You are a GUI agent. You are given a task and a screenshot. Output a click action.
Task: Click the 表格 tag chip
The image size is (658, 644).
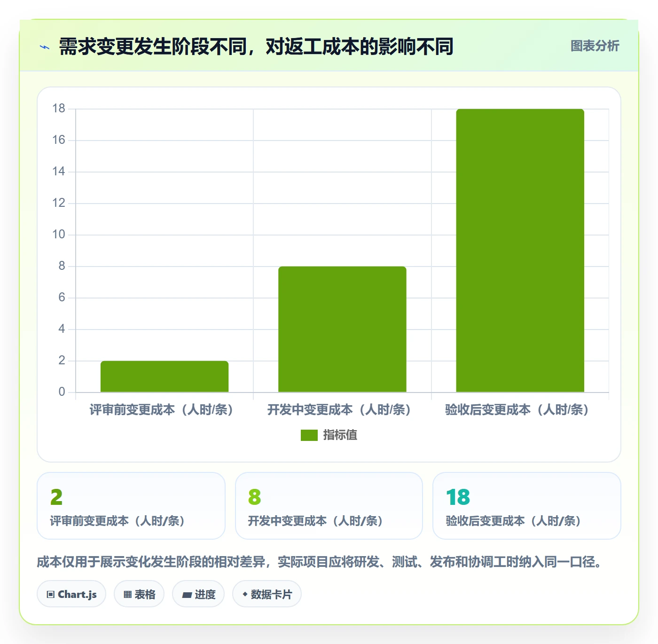click(x=139, y=594)
